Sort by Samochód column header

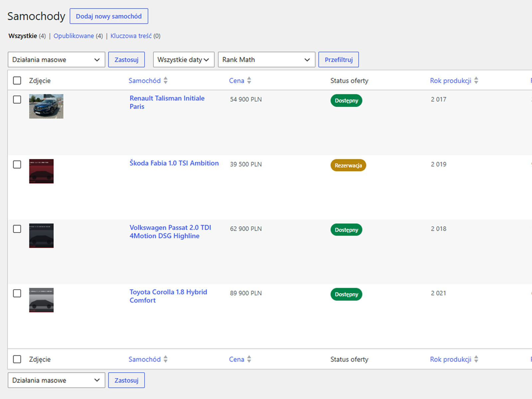(145, 80)
